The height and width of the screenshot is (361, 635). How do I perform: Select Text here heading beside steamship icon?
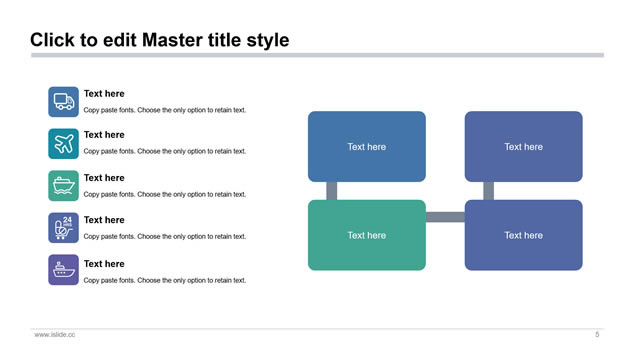104,264
